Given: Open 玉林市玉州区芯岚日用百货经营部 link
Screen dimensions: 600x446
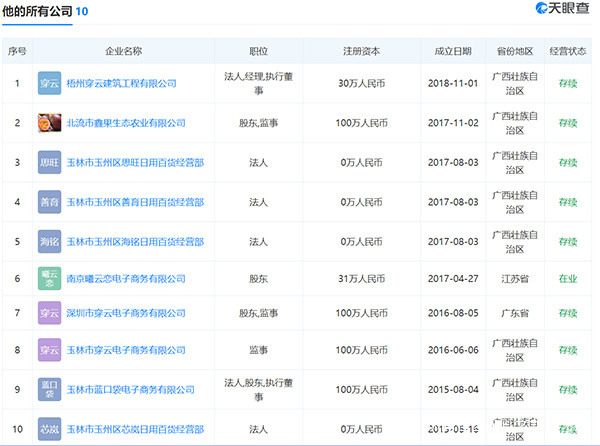Looking at the screenshot, I should [135, 429].
